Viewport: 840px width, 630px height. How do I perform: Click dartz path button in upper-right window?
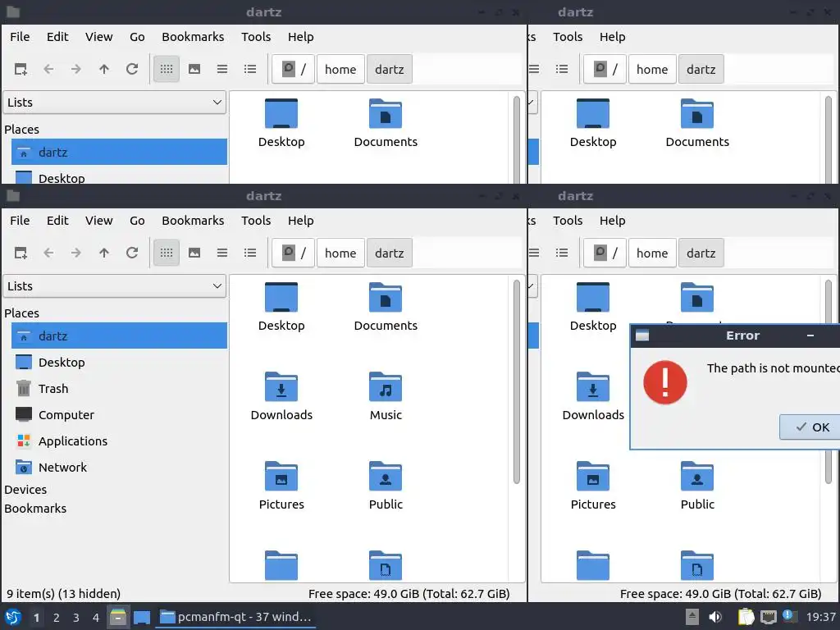[x=701, y=69]
